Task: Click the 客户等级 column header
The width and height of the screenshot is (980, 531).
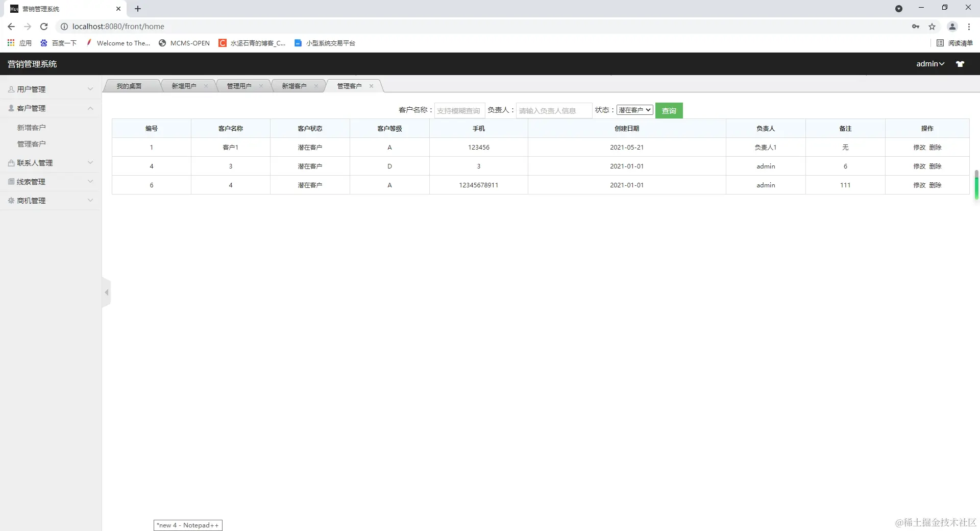Action: click(x=389, y=128)
